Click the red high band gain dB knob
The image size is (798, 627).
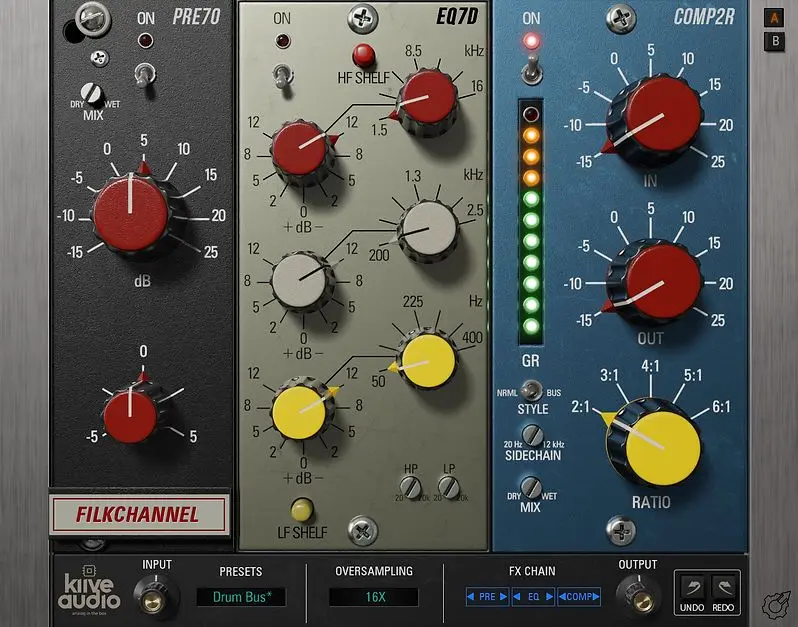[x=302, y=151]
